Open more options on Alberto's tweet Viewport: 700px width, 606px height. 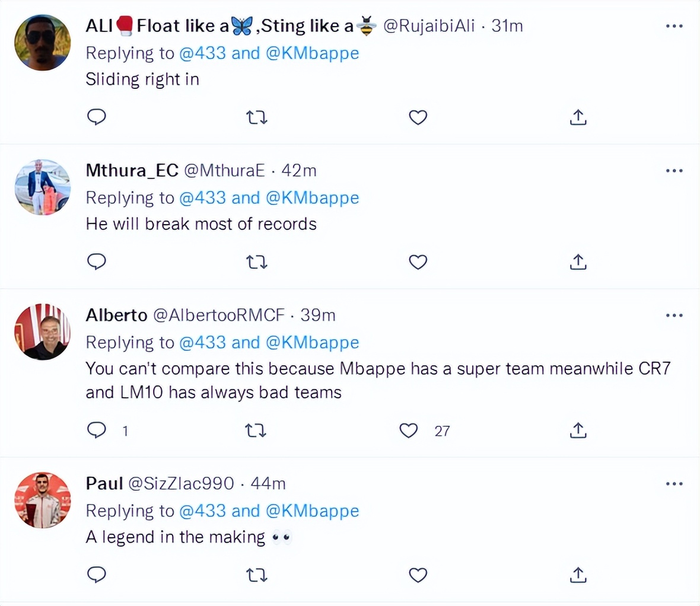pyautogui.click(x=674, y=315)
